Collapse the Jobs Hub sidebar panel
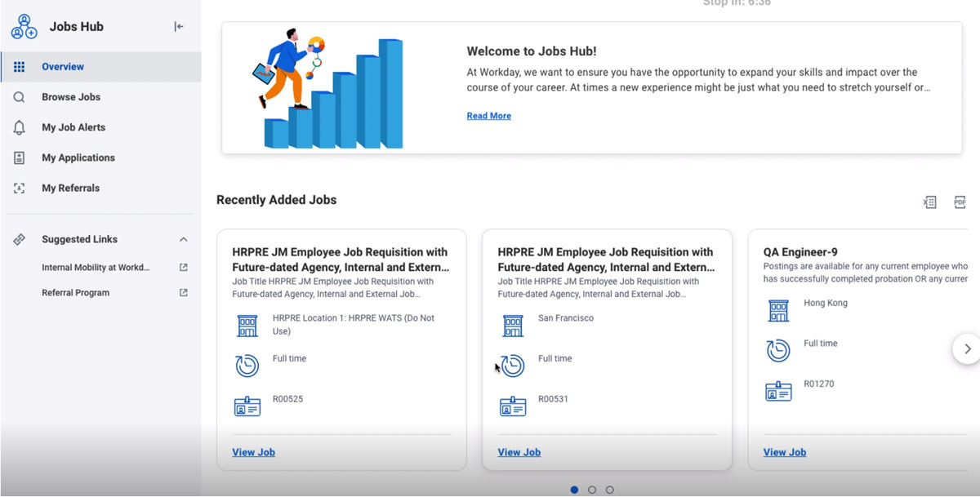The width and height of the screenshot is (980, 497). click(x=179, y=26)
